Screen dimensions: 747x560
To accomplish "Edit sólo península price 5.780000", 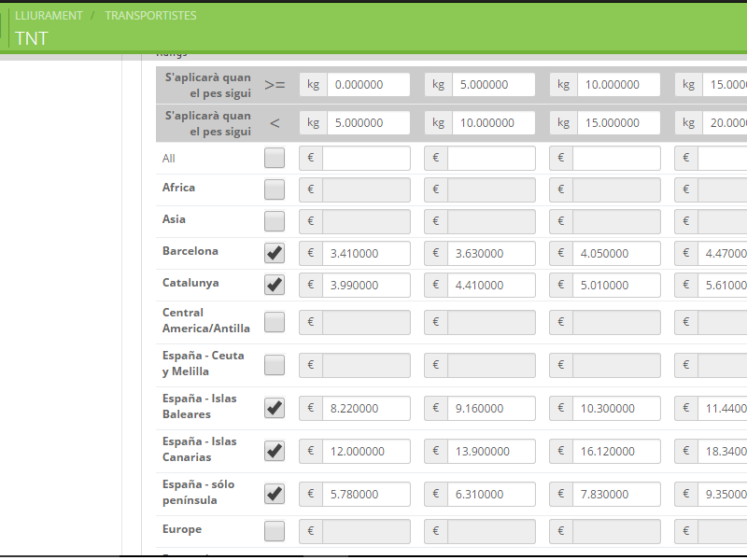I will 366,495.
